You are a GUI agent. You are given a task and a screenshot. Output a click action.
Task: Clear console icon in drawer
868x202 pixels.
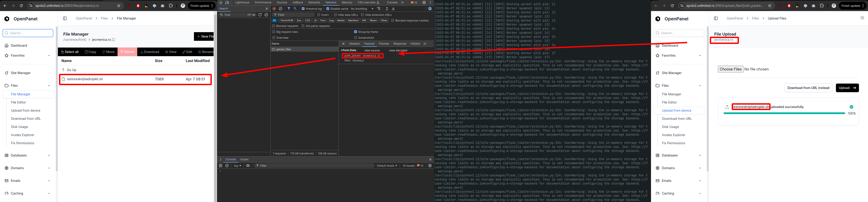[x=227, y=166]
